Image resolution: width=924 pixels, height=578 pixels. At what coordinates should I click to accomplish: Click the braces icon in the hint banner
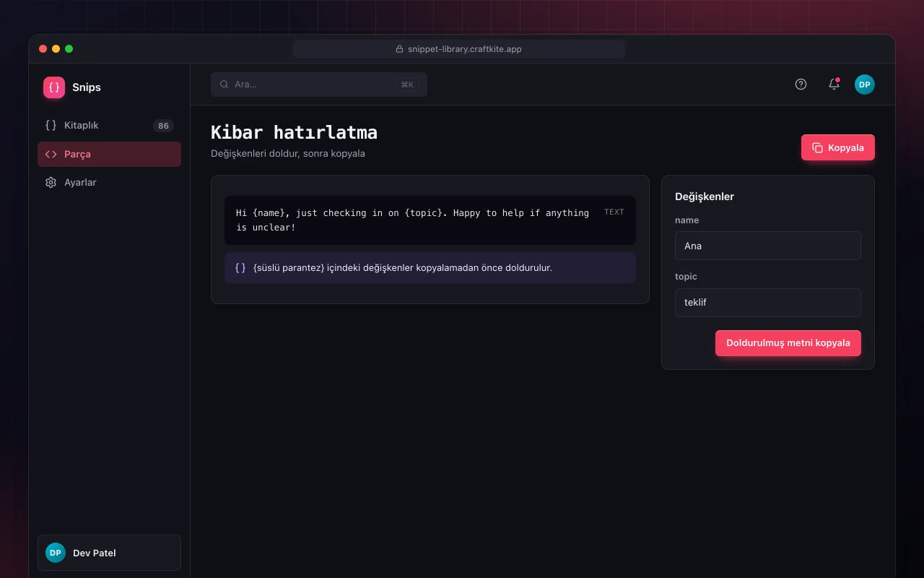(240, 268)
